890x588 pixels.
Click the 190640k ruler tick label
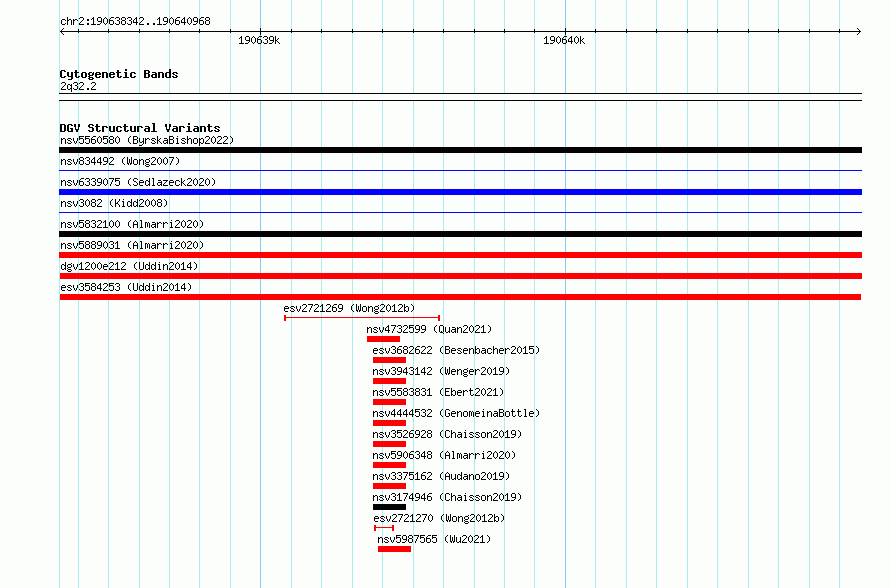click(x=564, y=40)
